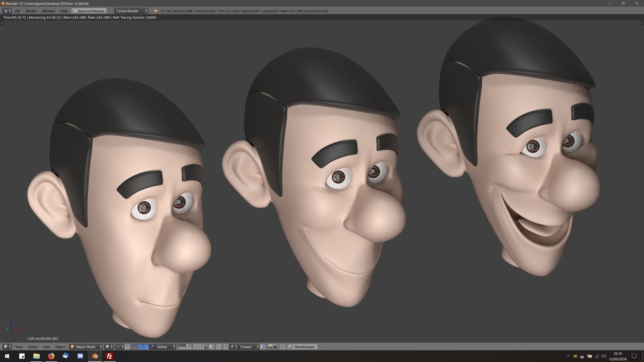Select the scale manipulator icon

[152, 347]
